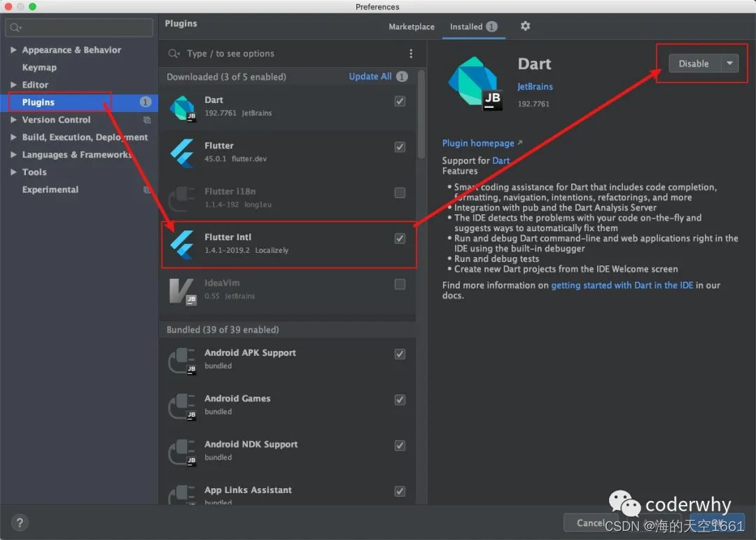Click the Bundled (39 of 39 enabled) header

point(223,330)
